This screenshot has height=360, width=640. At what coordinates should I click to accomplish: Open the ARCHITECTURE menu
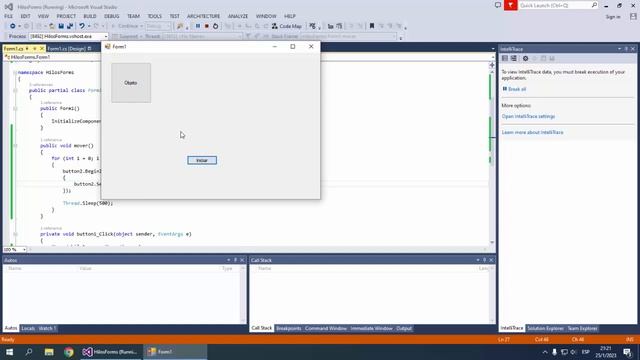(203, 16)
